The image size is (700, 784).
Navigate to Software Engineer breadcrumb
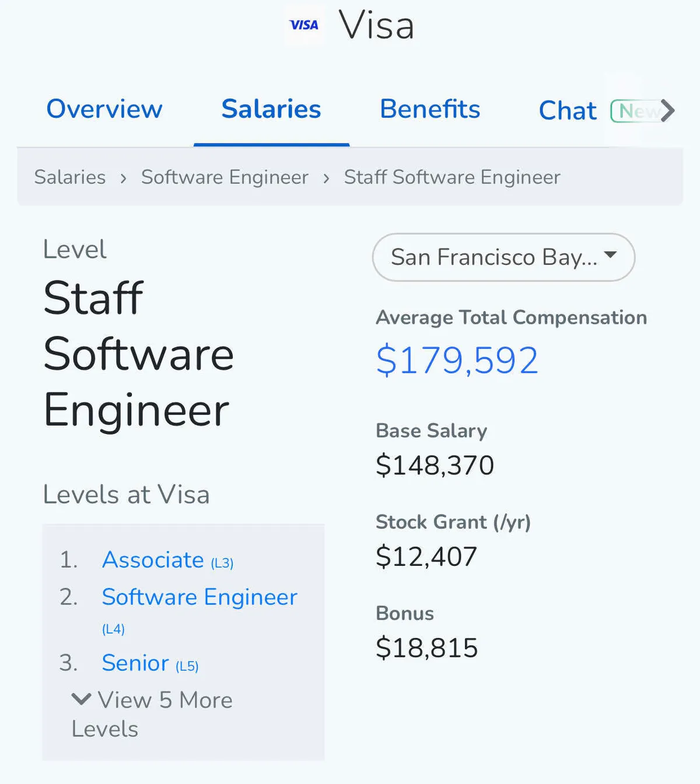(225, 177)
